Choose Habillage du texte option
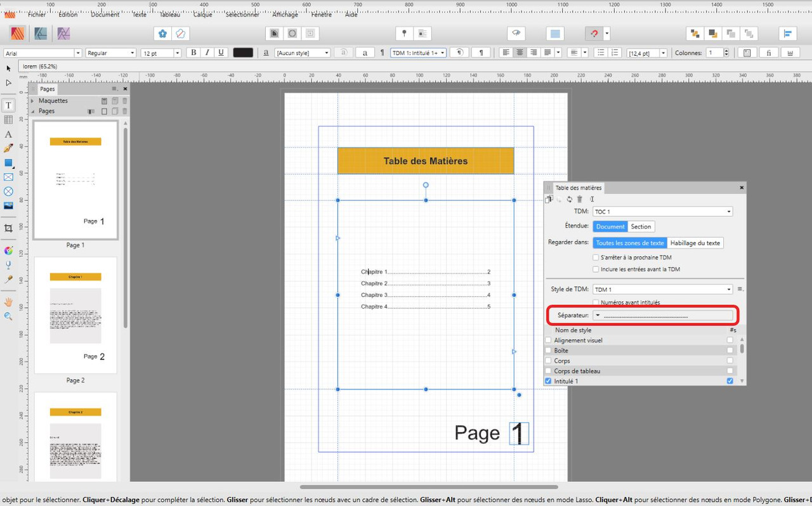Image resolution: width=812 pixels, height=506 pixels. coord(695,243)
